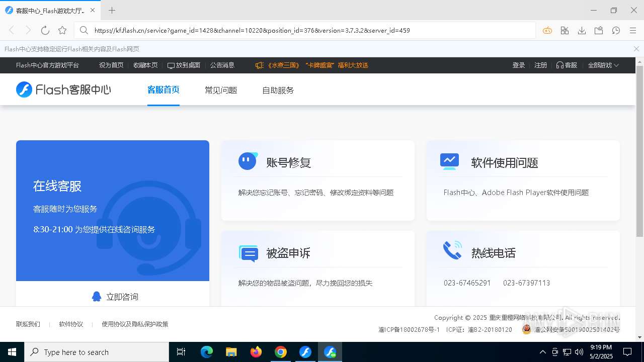
Task: Click 放到桌面 in top bar
Action: click(184, 65)
